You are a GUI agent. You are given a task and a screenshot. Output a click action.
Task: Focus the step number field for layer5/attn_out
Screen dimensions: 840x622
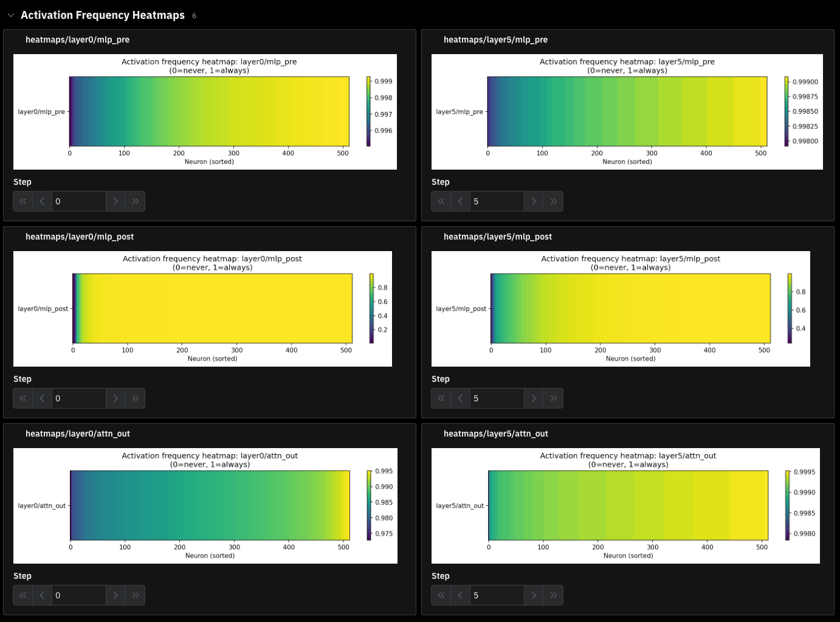pos(497,595)
